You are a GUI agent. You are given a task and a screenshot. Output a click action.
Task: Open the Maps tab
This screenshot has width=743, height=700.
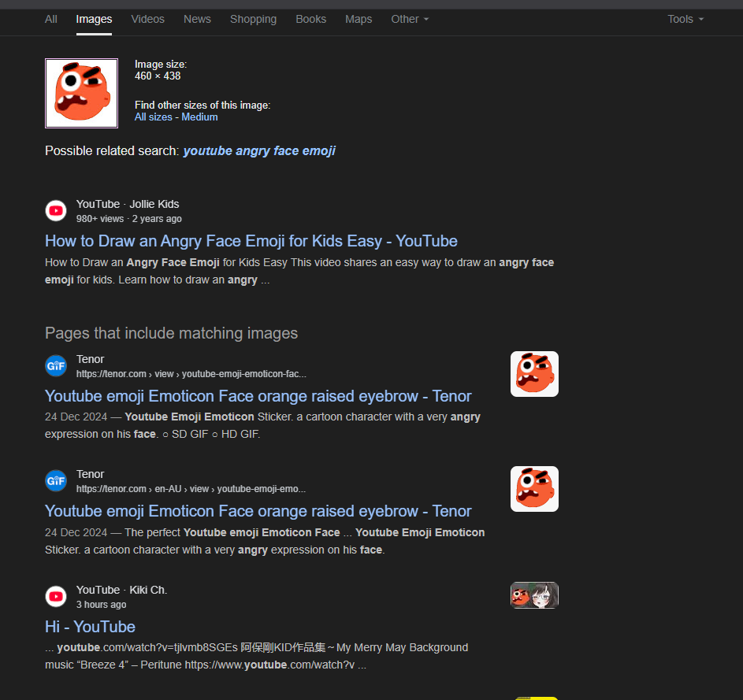coord(358,19)
